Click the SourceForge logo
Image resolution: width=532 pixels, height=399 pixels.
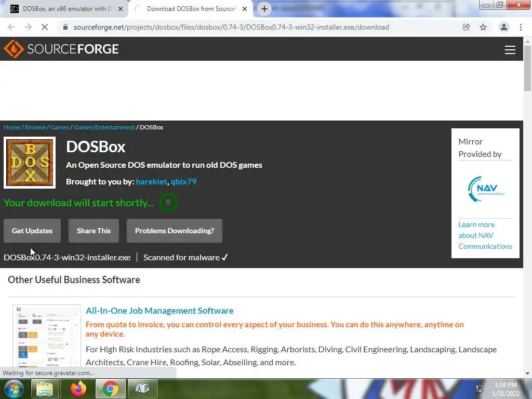click(61, 49)
